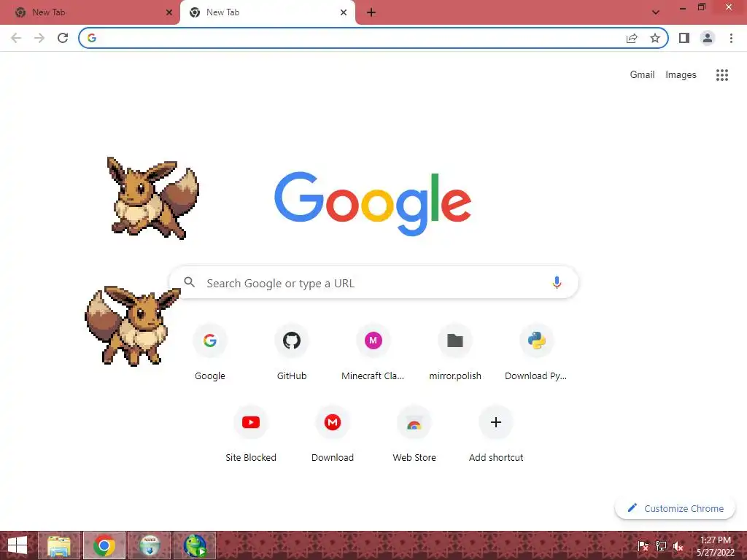Open the green chameleon taskbar app
Viewport: 747px width, 560px height.
point(195,545)
